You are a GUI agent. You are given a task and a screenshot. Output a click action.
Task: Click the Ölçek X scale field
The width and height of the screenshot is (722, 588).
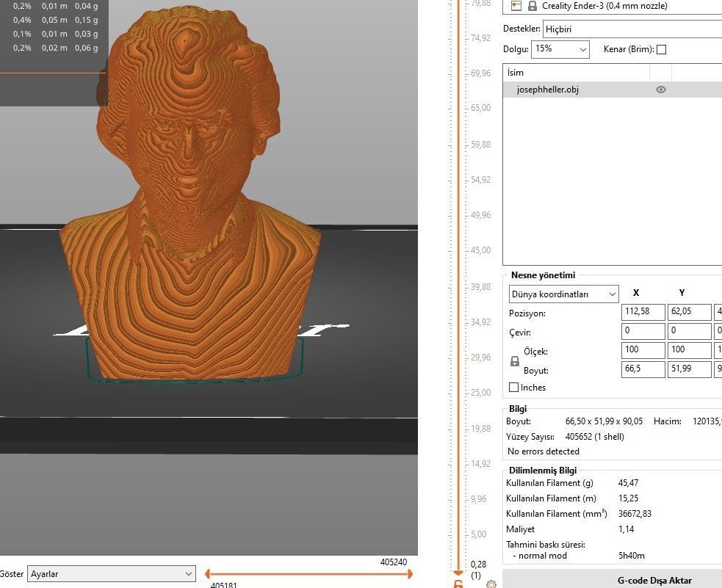[643, 350]
